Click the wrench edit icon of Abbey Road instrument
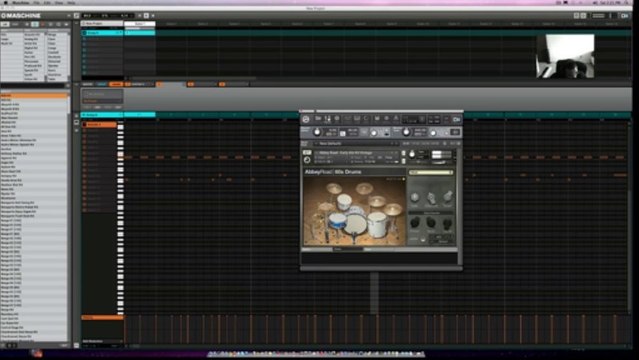The height and width of the screenshot is (360, 639). pyautogui.click(x=306, y=152)
